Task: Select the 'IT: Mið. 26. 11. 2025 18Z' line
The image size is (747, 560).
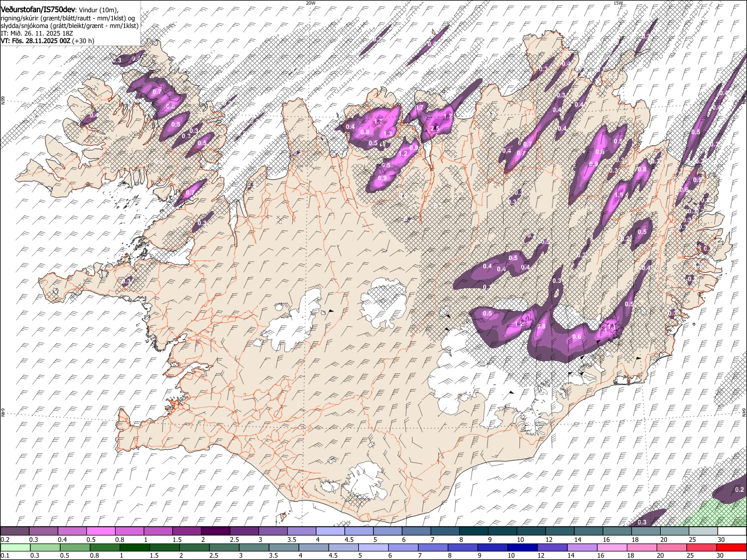Action: click(37, 33)
